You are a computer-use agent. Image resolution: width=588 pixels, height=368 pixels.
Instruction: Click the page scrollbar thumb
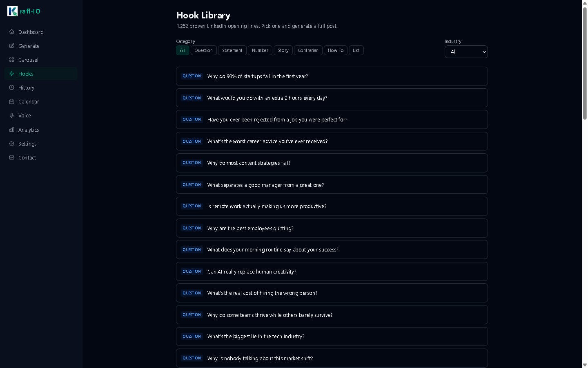(x=585, y=63)
